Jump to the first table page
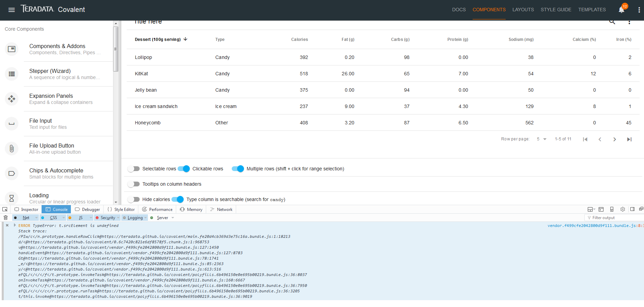The height and width of the screenshot is (307, 644). [x=585, y=139]
